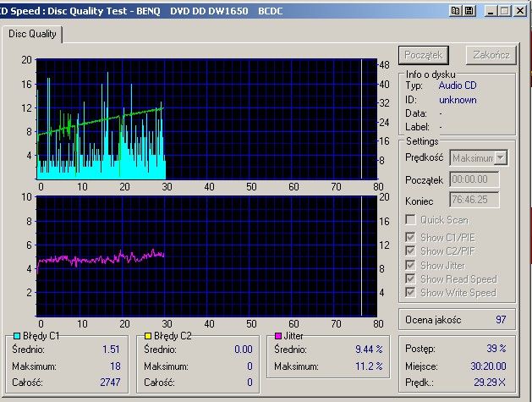
Task: Click the C1 Średnio value 1.51
Action: [x=112, y=350]
